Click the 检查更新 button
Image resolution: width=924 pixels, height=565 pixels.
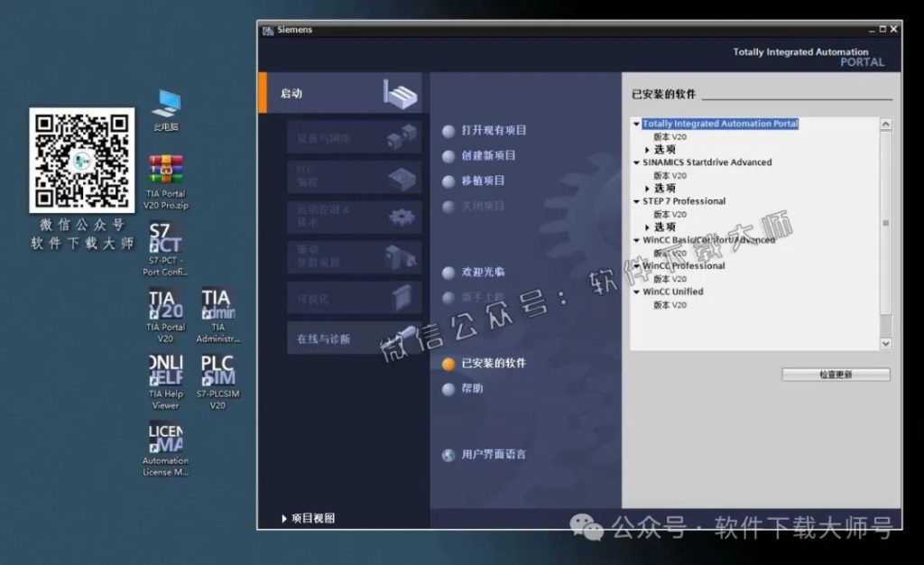pos(835,374)
